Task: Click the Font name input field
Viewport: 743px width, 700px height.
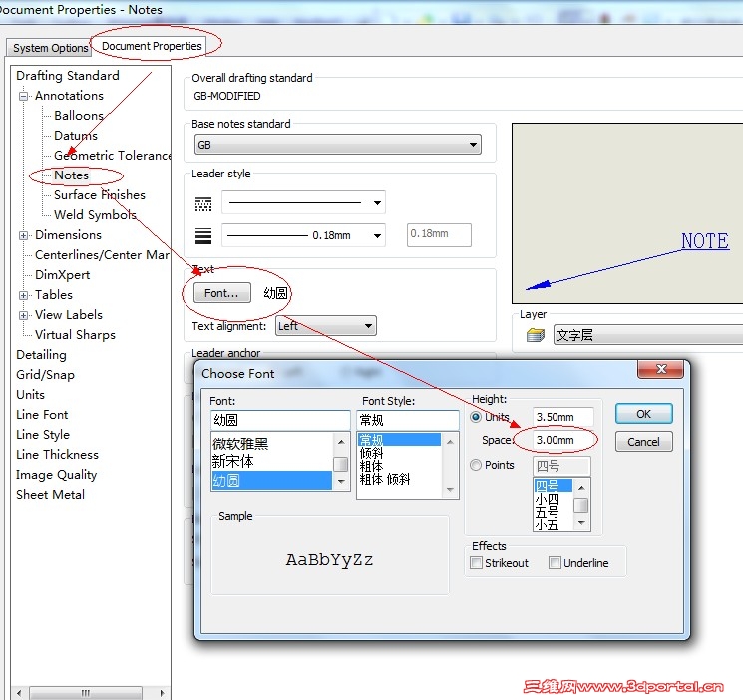Action: (x=280, y=420)
